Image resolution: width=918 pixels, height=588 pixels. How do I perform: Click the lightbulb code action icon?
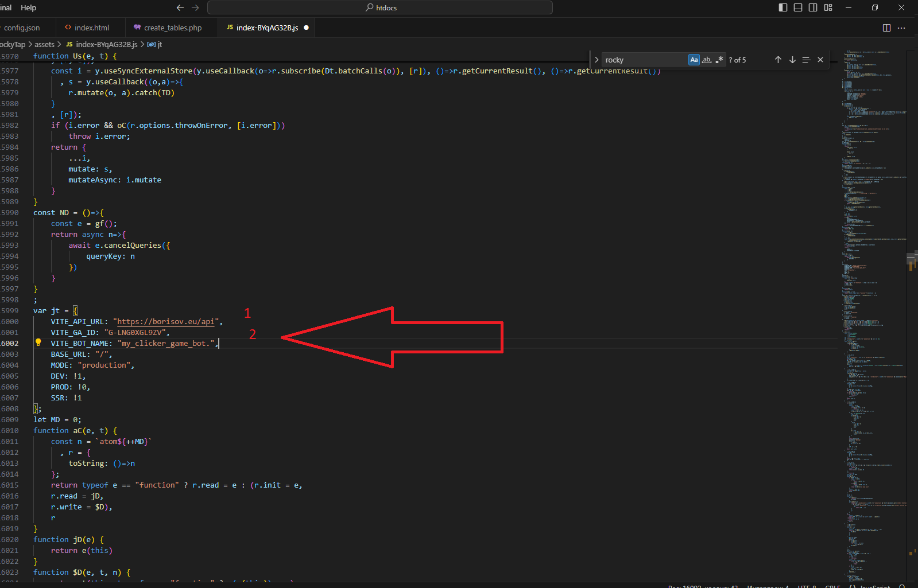click(38, 342)
